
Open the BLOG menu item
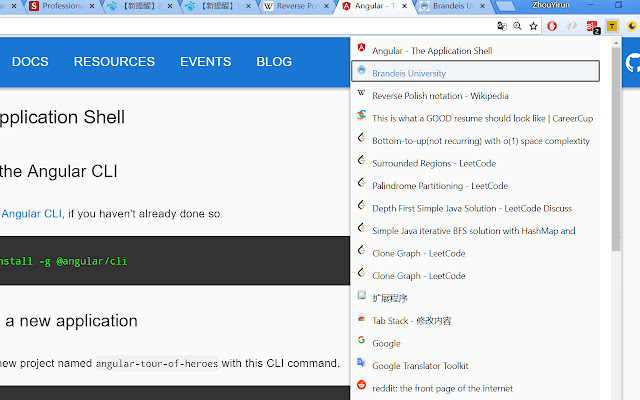pyautogui.click(x=274, y=62)
